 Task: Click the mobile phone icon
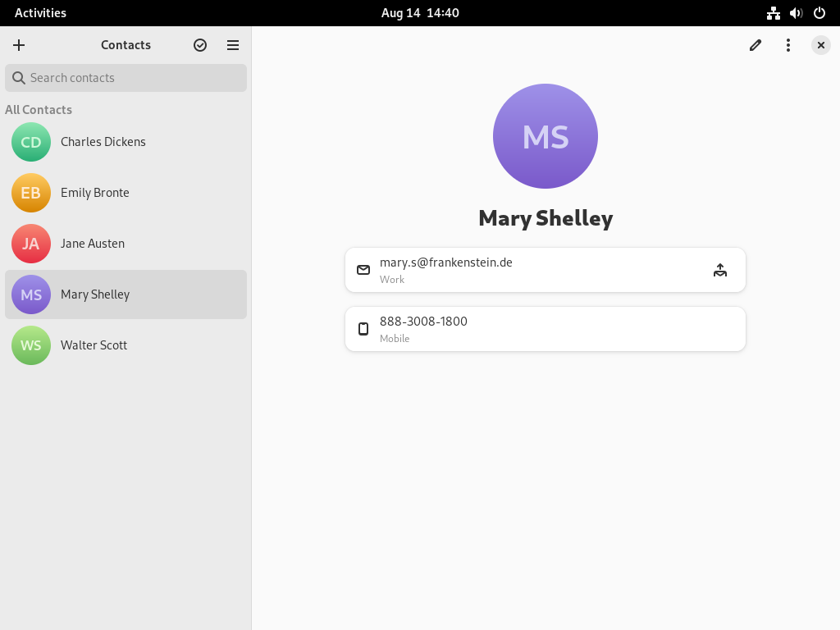click(363, 329)
